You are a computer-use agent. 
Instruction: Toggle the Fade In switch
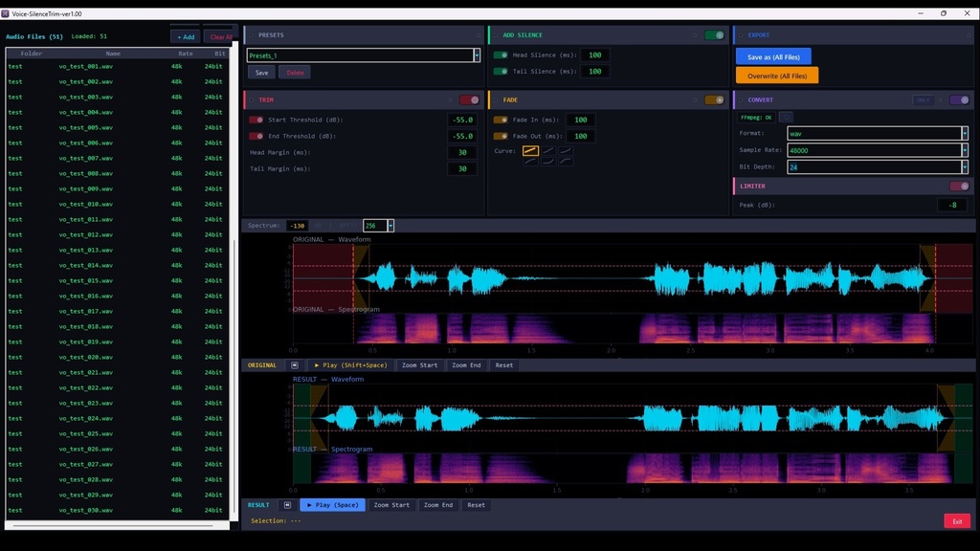coord(501,120)
